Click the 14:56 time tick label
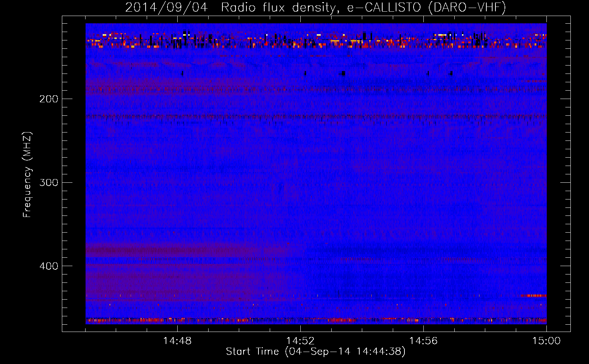Screen dimensions: 589x364 tap(423, 341)
